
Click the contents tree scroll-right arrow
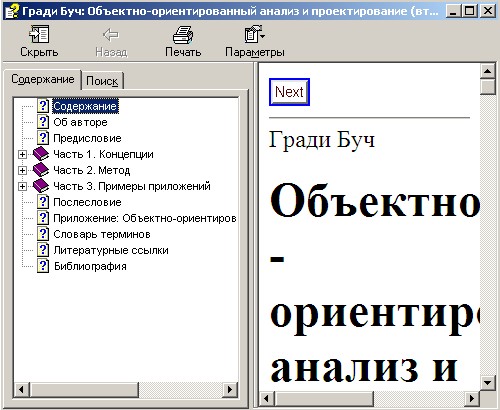tap(230, 389)
